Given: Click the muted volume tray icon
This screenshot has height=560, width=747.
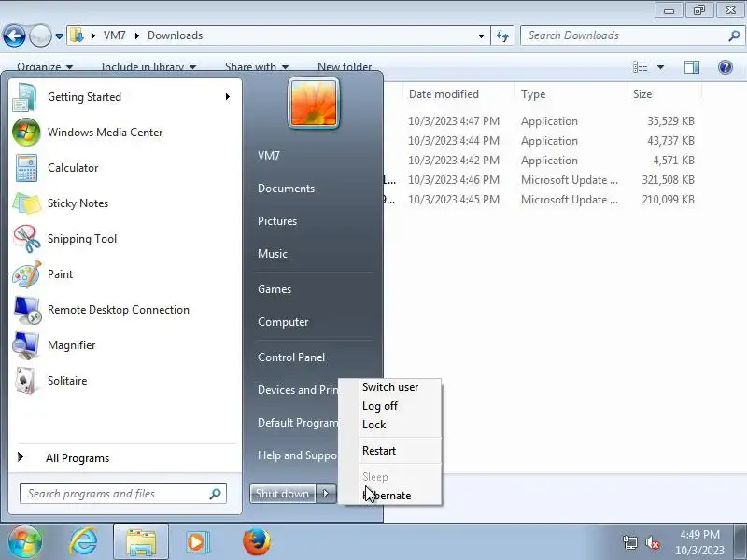Looking at the screenshot, I should tap(652, 542).
